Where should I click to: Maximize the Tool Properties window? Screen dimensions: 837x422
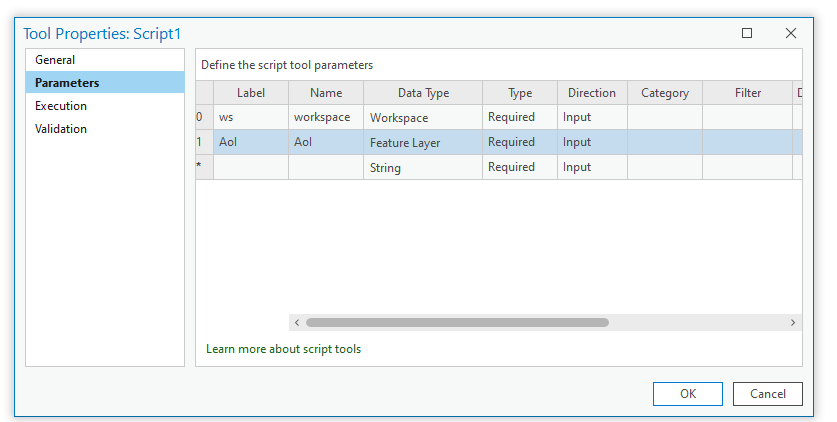tap(747, 33)
